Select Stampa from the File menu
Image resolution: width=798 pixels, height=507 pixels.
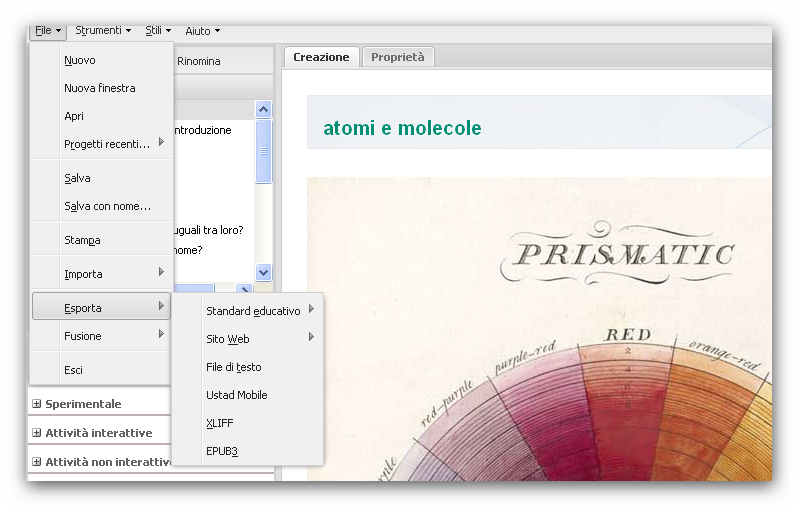click(x=101, y=240)
